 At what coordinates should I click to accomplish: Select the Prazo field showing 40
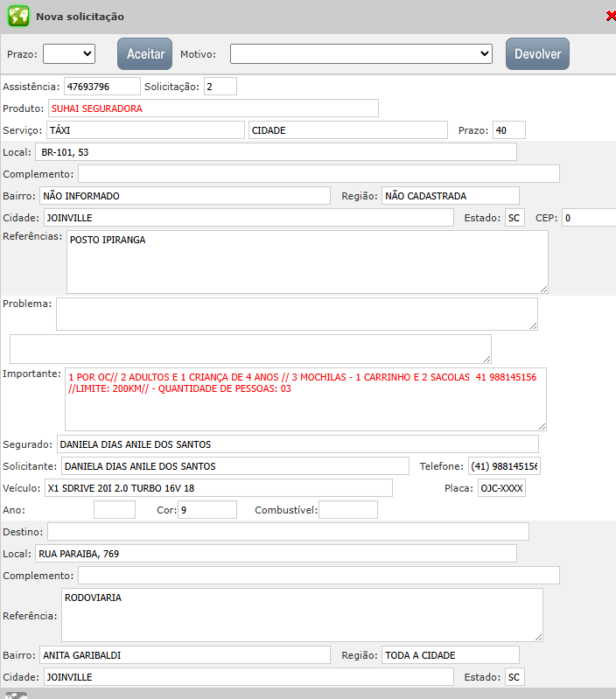508,130
